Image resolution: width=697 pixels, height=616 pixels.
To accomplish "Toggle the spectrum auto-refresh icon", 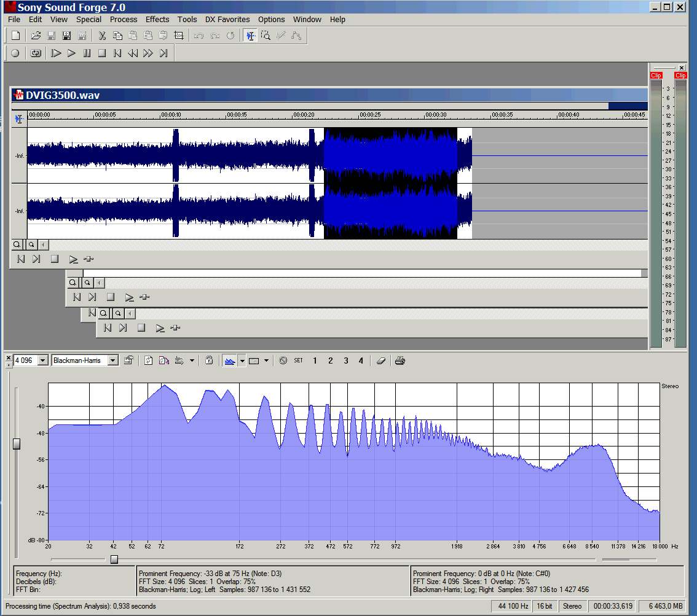I will coord(164,361).
